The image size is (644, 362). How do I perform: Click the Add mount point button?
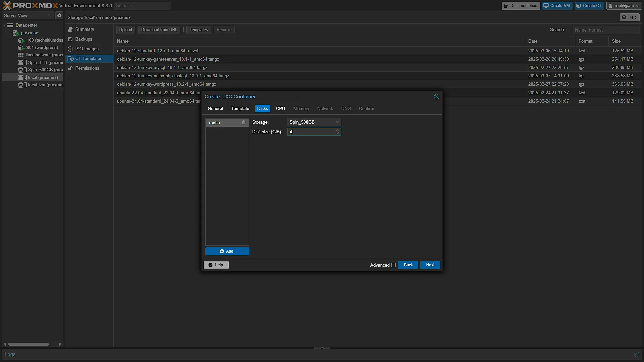pyautogui.click(x=227, y=251)
